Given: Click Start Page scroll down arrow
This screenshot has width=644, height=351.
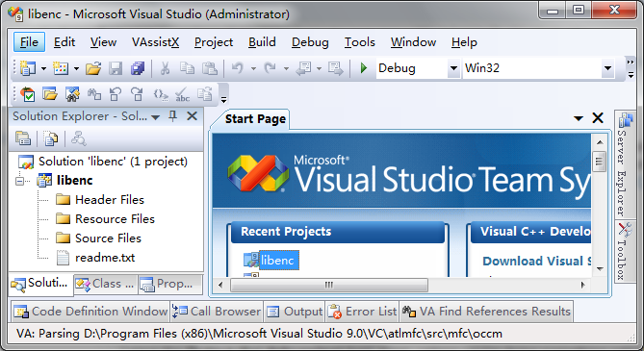Looking at the screenshot, I should point(600,269).
